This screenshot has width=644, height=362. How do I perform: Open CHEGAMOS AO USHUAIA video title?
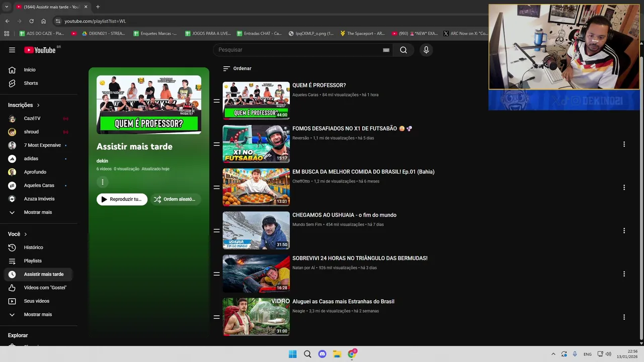(x=344, y=215)
